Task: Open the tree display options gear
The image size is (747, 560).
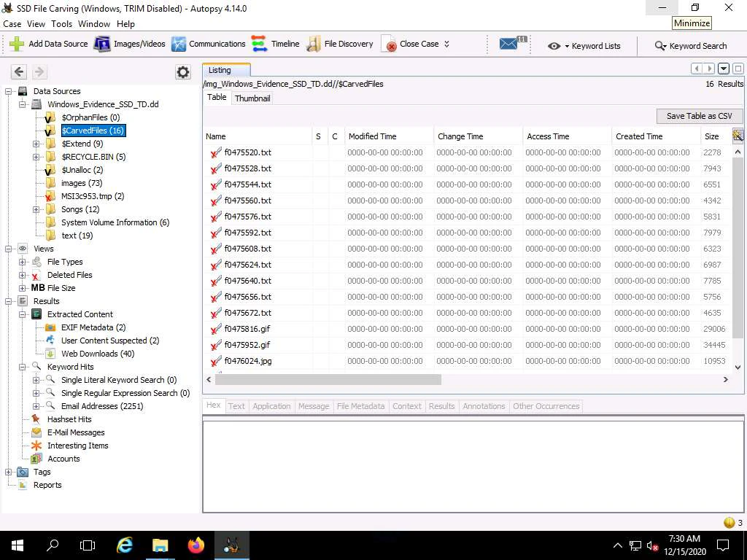Action: pos(183,72)
